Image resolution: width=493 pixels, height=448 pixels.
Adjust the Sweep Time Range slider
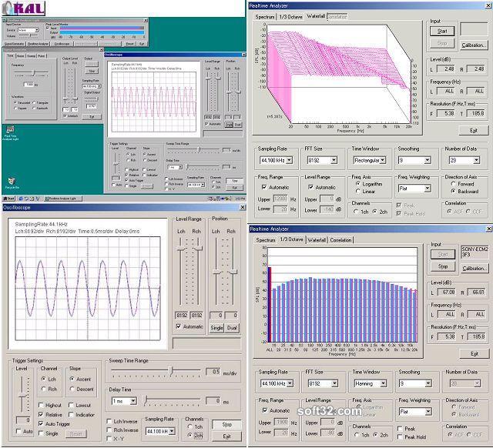pos(171,371)
